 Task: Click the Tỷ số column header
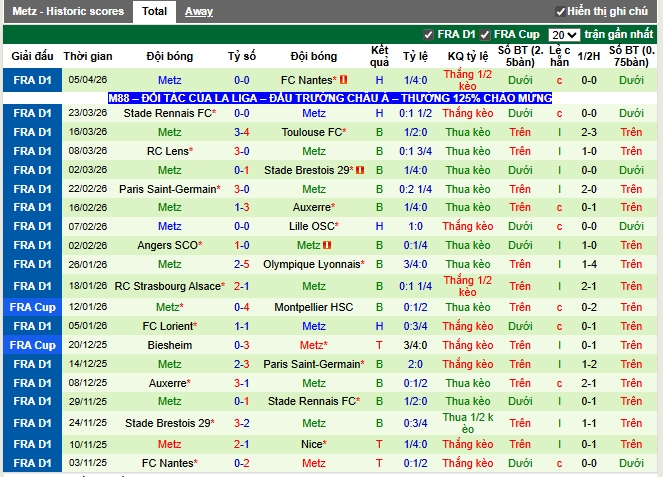pyautogui.click(x=242, y=56)
